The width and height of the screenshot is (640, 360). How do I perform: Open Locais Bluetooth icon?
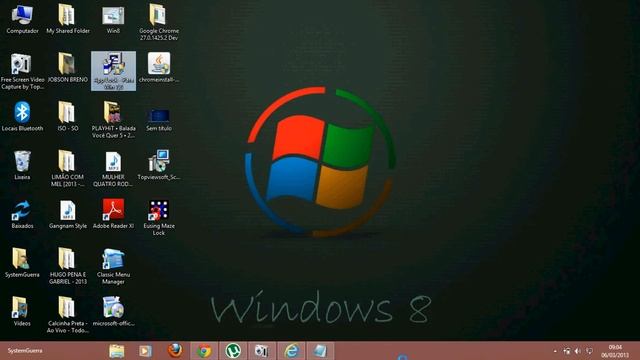[x=22, y=117]
